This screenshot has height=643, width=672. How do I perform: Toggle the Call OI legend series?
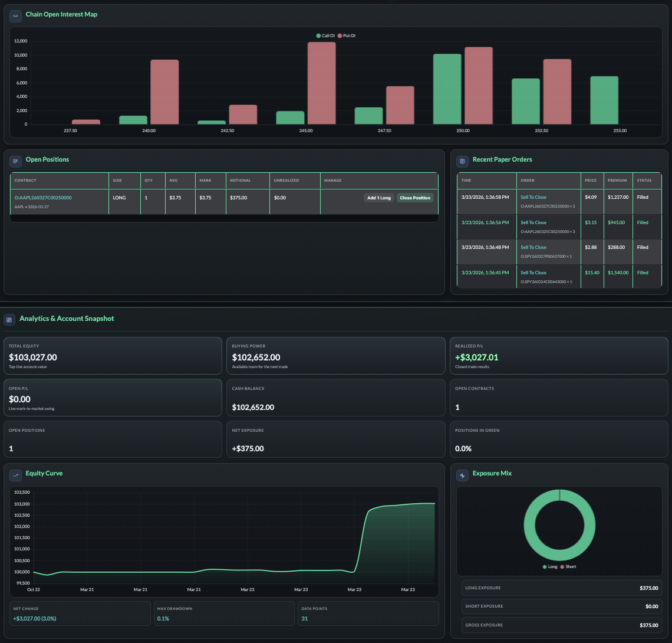pyautogui.click(x=325, y=36)
